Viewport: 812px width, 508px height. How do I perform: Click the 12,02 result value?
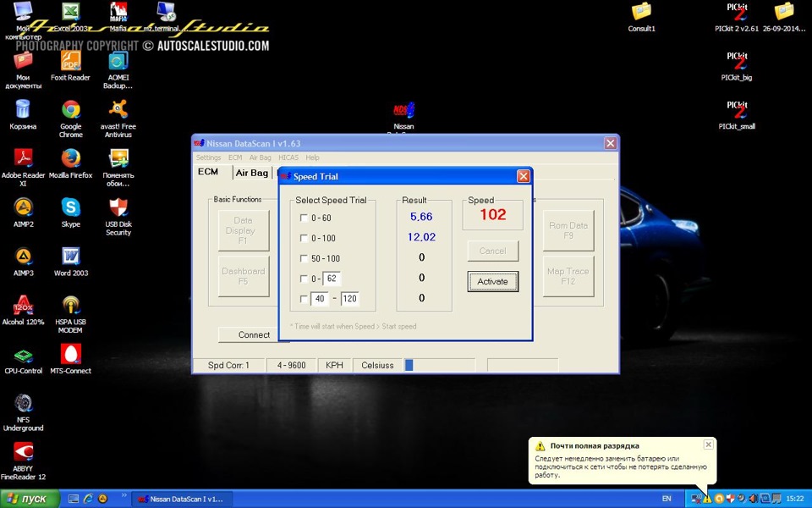click(x=421, y=237)
